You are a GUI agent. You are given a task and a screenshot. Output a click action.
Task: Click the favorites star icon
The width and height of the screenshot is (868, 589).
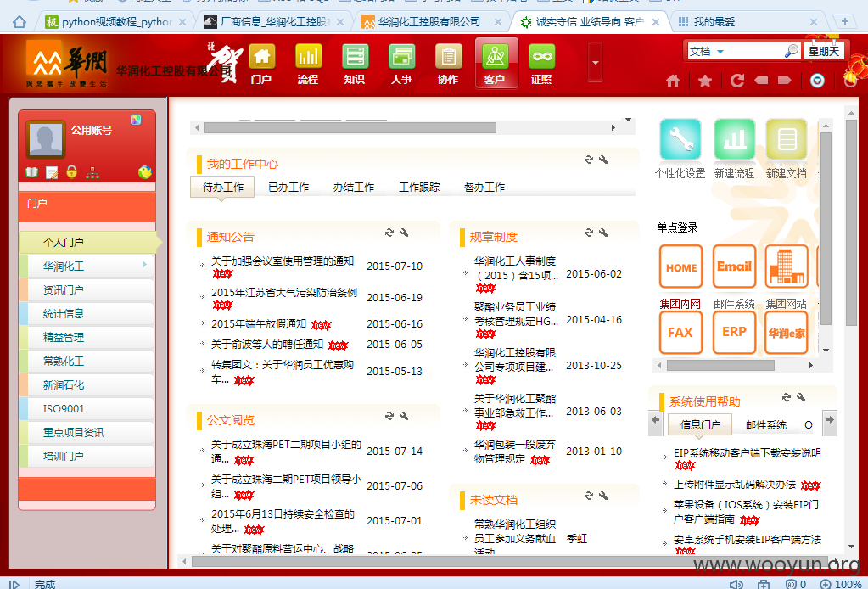(705, 81)
